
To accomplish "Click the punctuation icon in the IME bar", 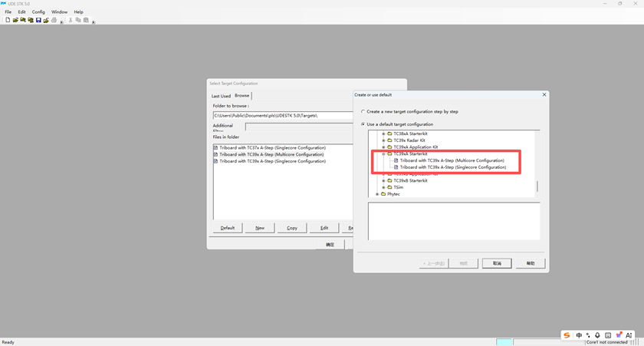I will pos(588,335).
